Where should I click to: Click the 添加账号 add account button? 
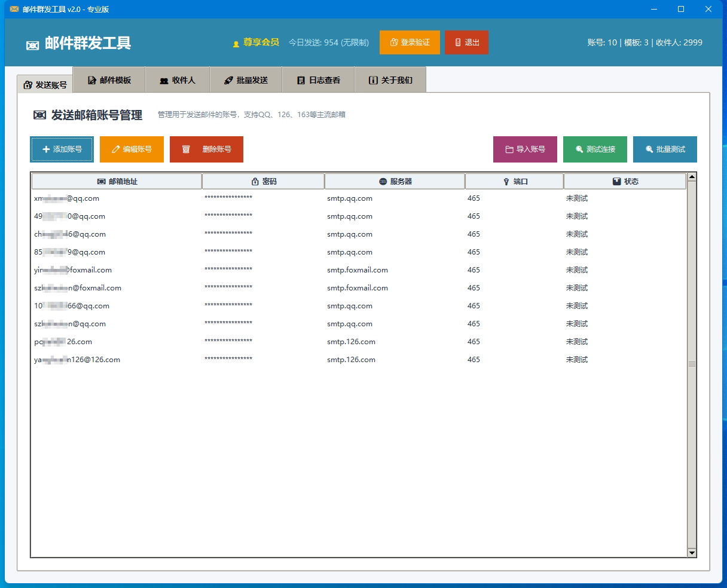click(62, 149)
